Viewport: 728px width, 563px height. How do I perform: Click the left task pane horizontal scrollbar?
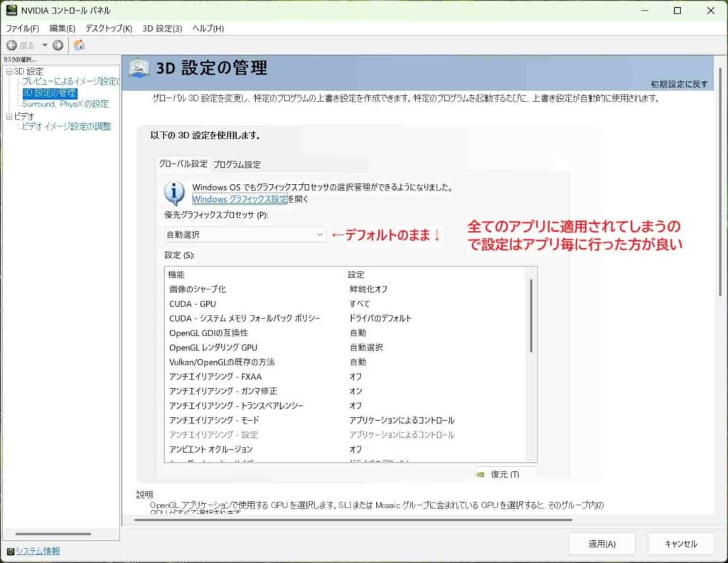point(53,534)
